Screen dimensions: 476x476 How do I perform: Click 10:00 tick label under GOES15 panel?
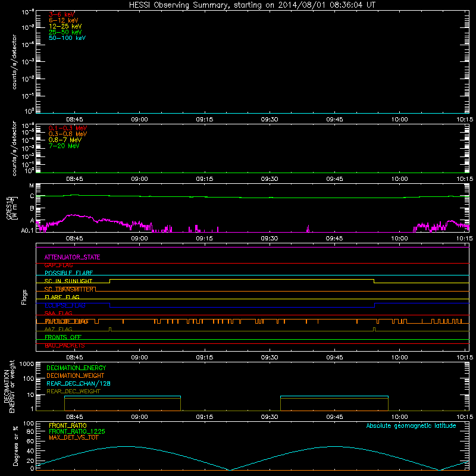coord(399,239)
